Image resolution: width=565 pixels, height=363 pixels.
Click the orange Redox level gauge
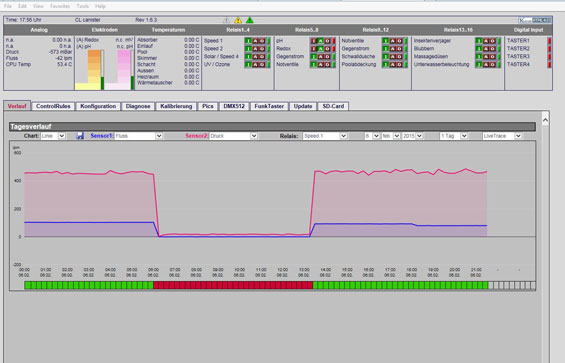(94, 70)
